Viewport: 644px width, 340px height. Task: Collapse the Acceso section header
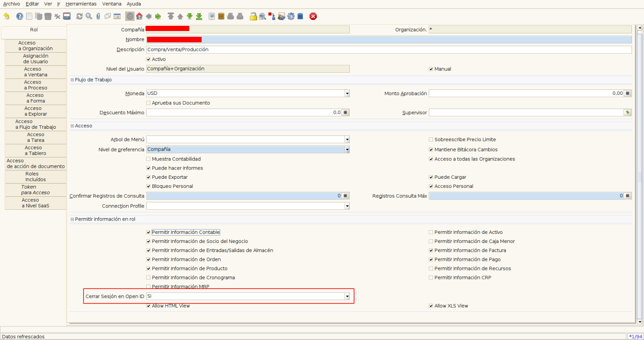pos(72,126)
